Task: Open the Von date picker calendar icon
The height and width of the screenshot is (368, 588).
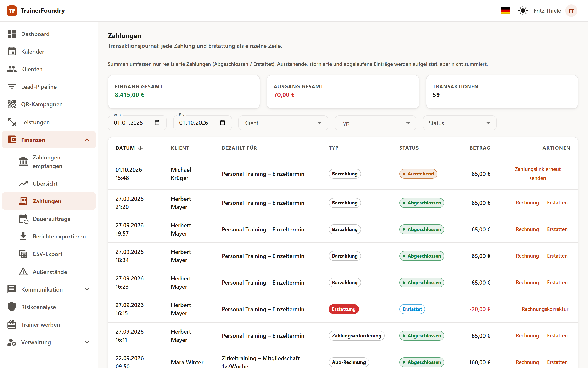Action: click(x=157, y=123)
